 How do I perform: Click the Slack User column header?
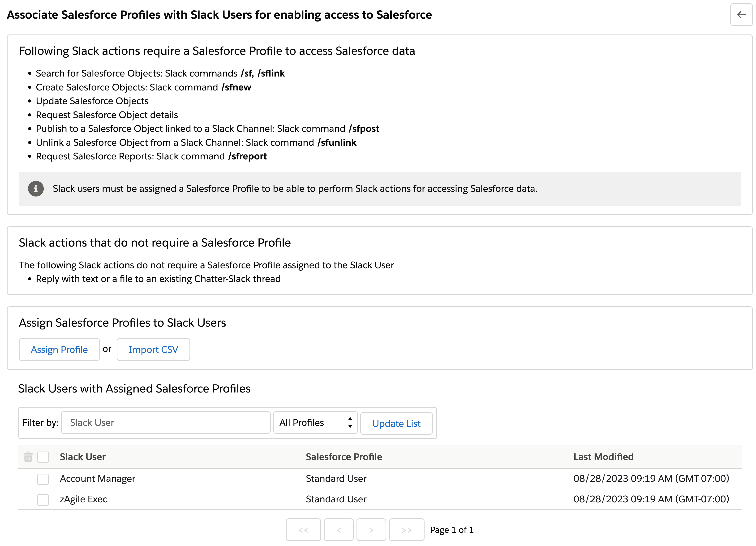[83, 457]
